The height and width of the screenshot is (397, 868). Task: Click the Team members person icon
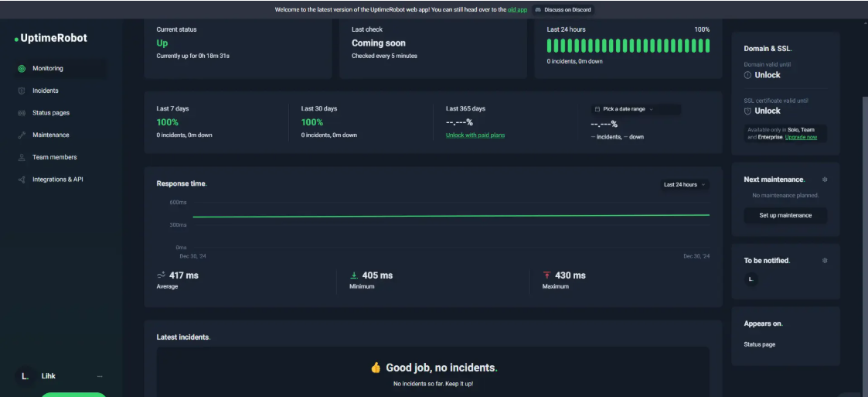pos(22,157)
